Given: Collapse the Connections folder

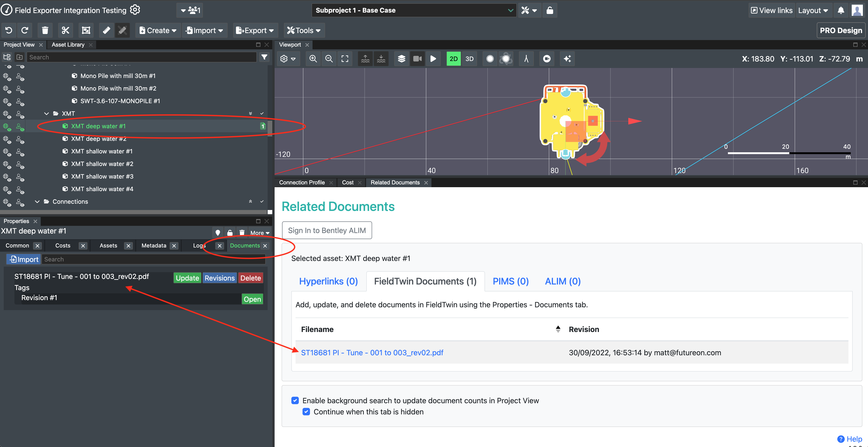Looking at the screenshot, I should tap(37, 202).
